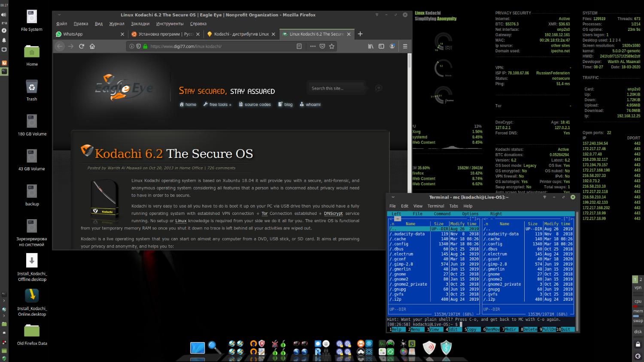Click magnifying glass search icon in dock
Viewport: 644px width, 362px height.
tap(214, 347)
